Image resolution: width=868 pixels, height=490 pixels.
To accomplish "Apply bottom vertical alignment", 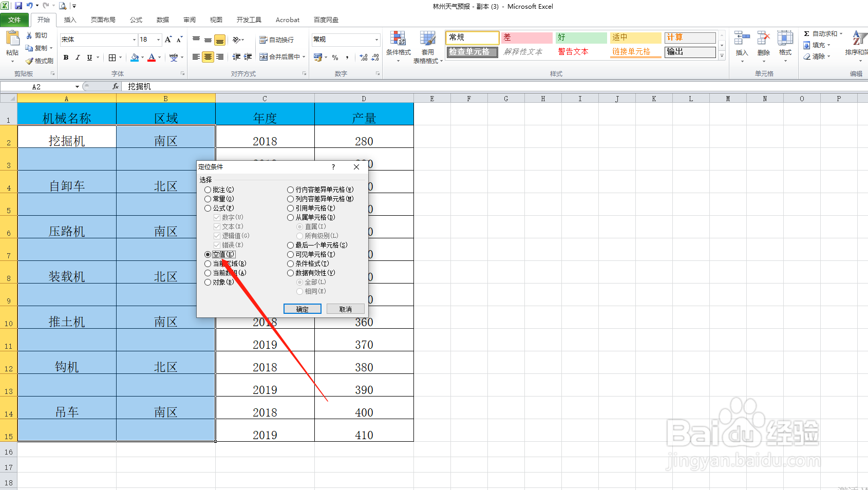I will [220, 40].
